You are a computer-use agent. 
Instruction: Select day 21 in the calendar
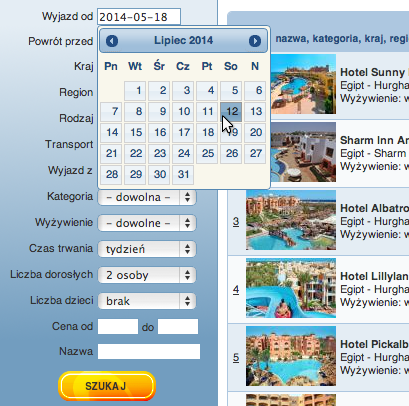[x=111, y=153]
